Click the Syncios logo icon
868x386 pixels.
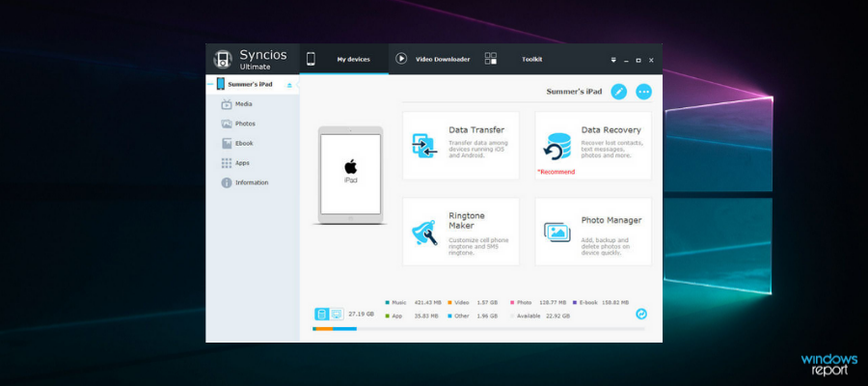click(x=223, y=59)
